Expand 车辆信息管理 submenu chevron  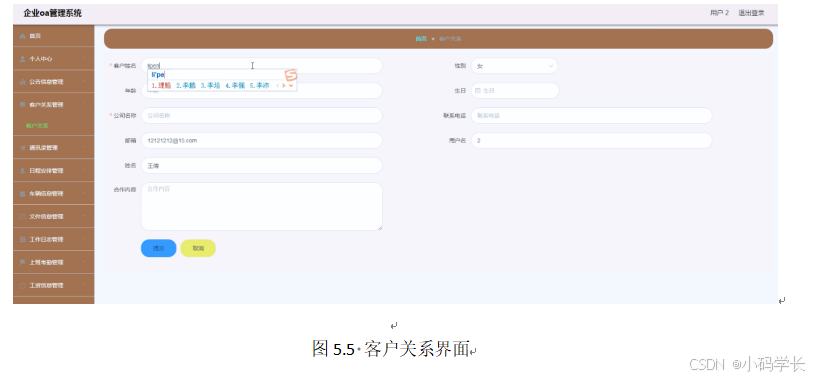tap(84, 193)
